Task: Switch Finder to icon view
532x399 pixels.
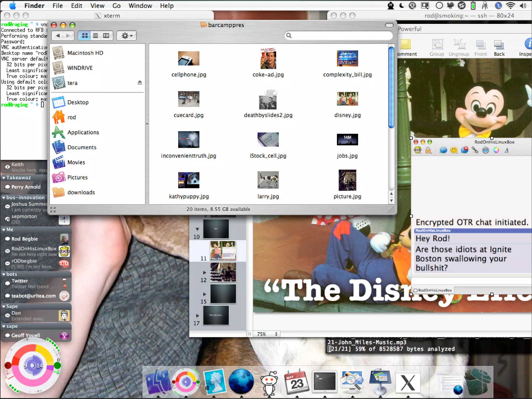Action: pyautogui.click(x=85, y=36)
